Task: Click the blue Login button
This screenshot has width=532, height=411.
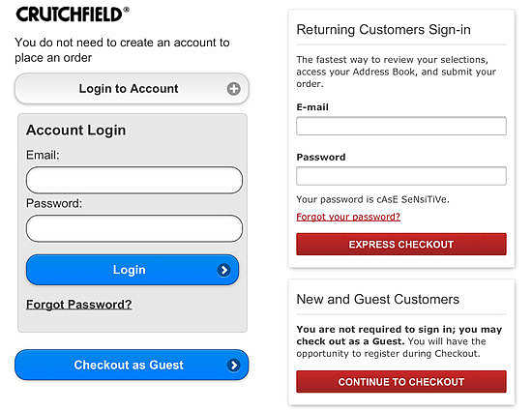Action: point(133,270)
